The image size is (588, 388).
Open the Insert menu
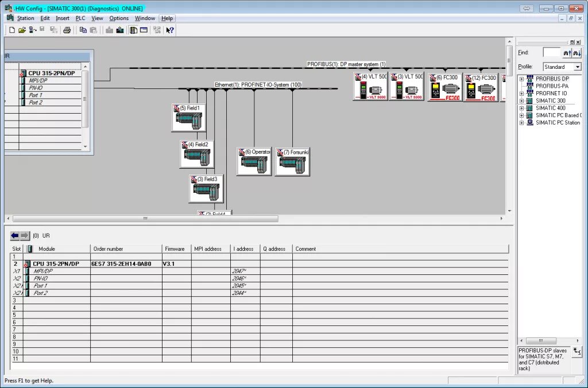[62, 18]
